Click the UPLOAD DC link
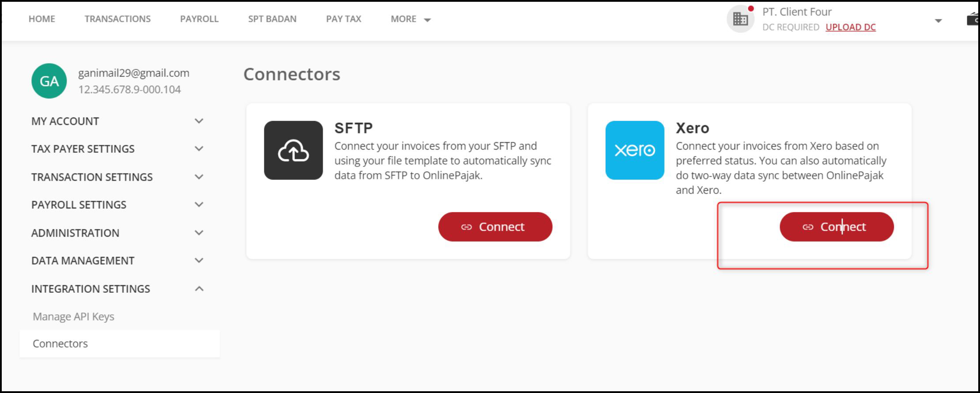 click(850, 27)
